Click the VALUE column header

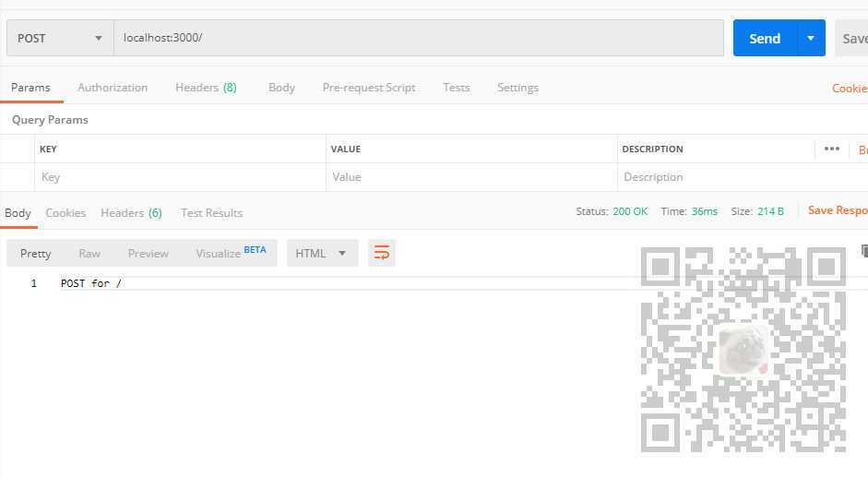pyautogui.click(x=345, y=149)
